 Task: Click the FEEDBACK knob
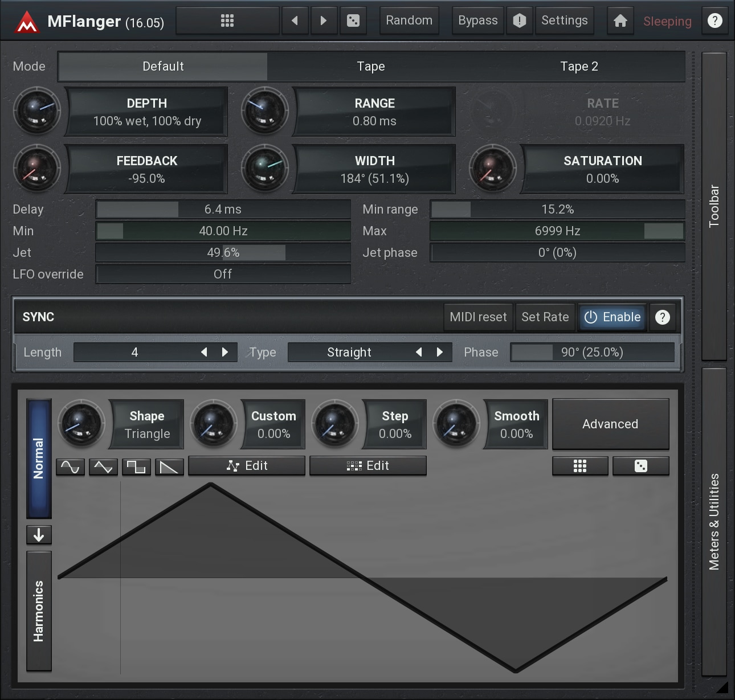click(x=37, y=169)
